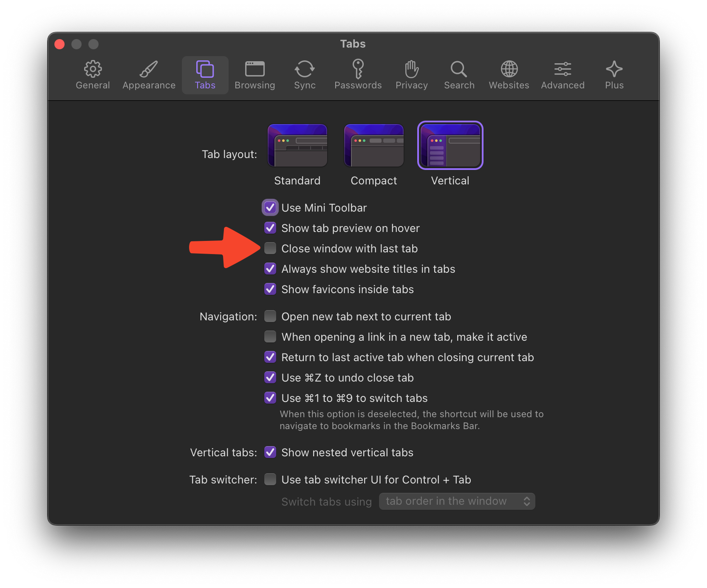
Task: Enable Close window with last tab
Action: coord(270,249)
